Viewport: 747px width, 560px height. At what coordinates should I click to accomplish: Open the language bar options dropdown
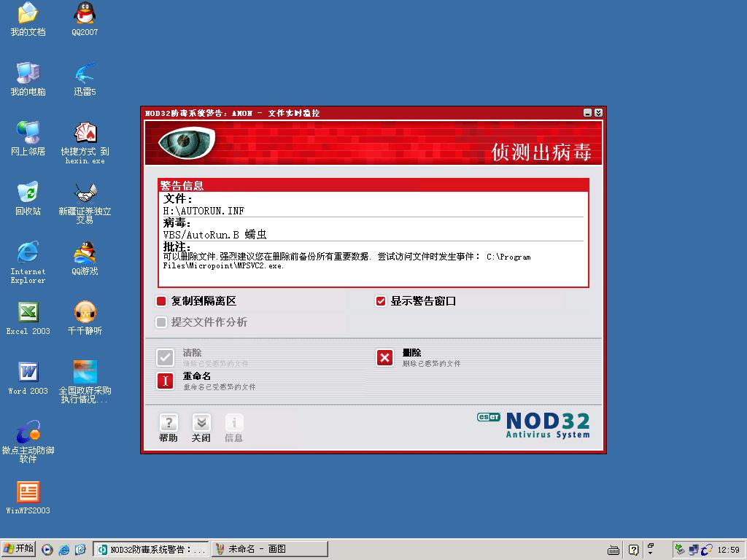coord(650,553)
